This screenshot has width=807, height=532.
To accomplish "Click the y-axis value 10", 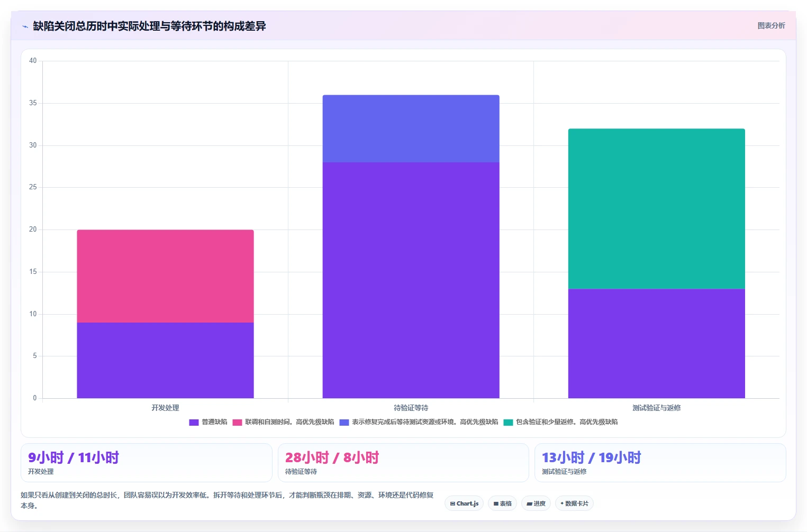I will coord(33,314).
